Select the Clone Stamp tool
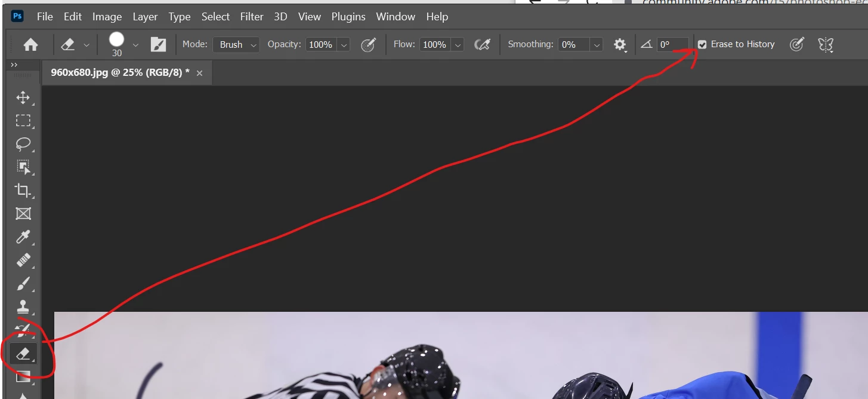 tap(23, 307)
